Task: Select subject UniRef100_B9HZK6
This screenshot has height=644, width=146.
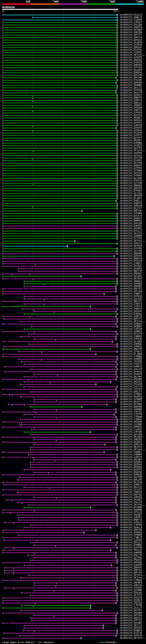Action: point(131,72)
